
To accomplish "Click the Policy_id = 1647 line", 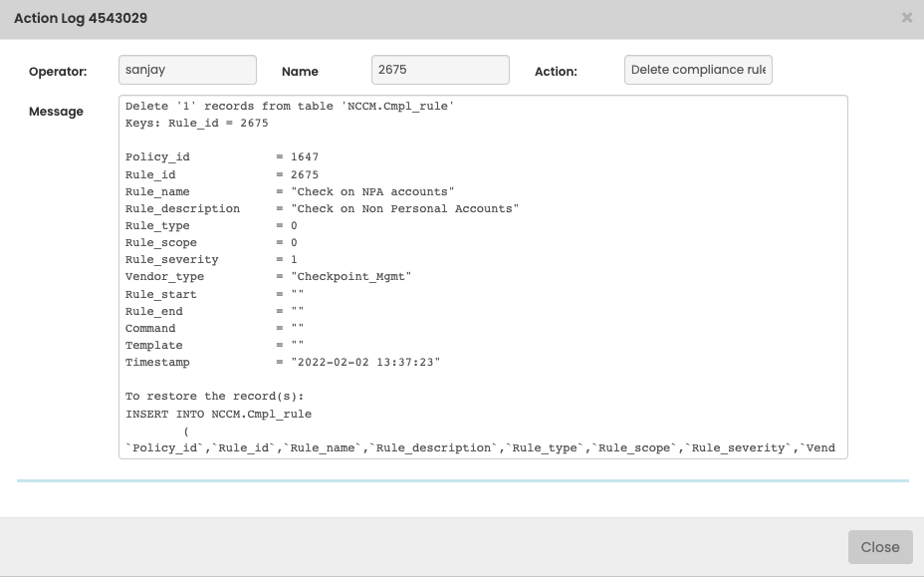I will (221, 157).
